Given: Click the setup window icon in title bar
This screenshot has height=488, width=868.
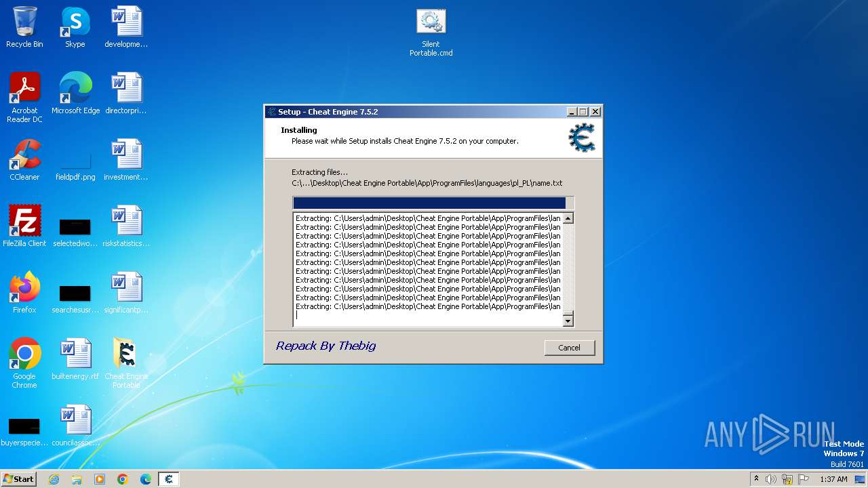Looking at the screenshot, I should 272,112.
